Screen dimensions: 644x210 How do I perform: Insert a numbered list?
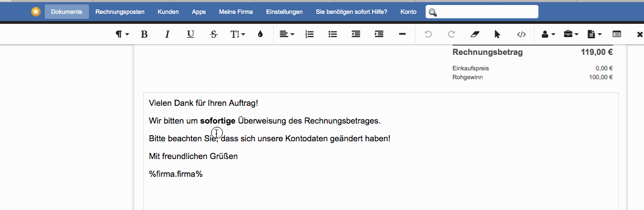(x=310, y=34)
